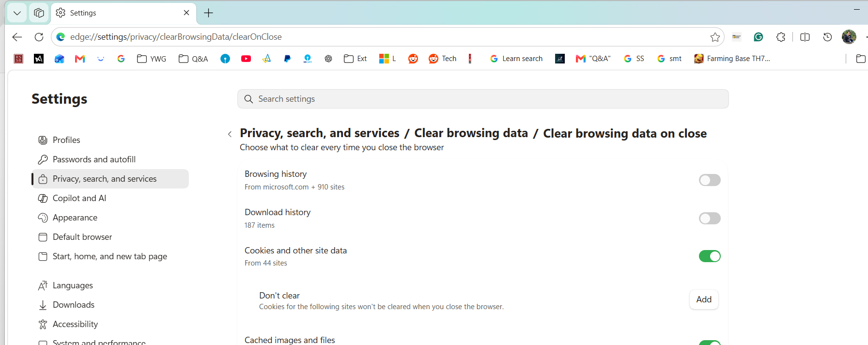Viewport: 868px width, 345px height.
Task: Open the YouTube bookmark
Action: tap(246, 59)
